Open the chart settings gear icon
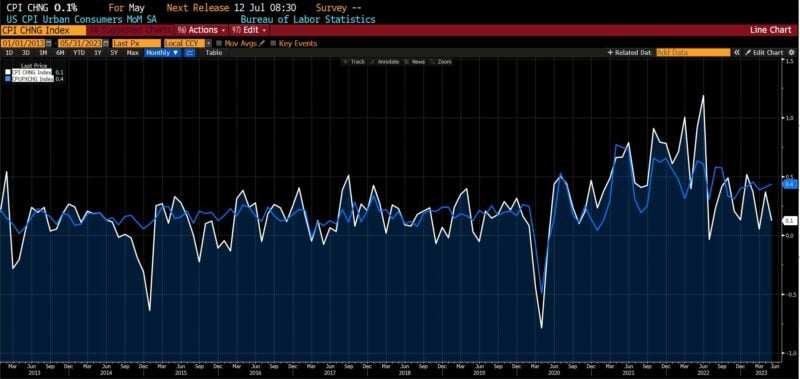The image size is (800, 379). coord(792,53)
